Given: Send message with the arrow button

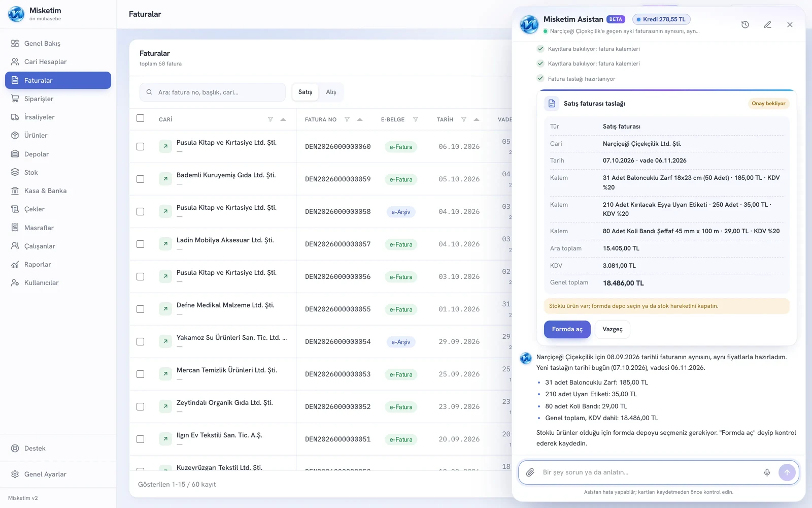Looking at the screenshot, I should (x=787, y=472).
